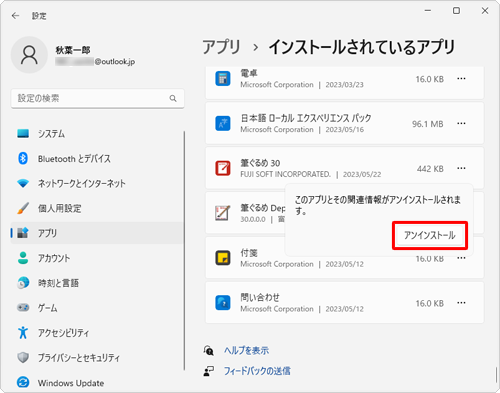The width and height of the screenshot is (500, 393).
Task: Click the 問い合わせ app name
Action: click(x=260, y=297)
